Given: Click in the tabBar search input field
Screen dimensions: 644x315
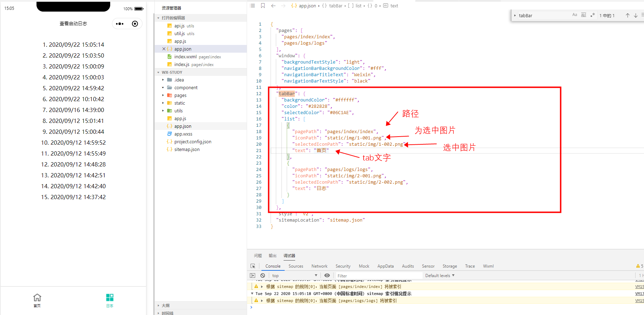Looking at the screenshot, I should click(x=544, y=15).
